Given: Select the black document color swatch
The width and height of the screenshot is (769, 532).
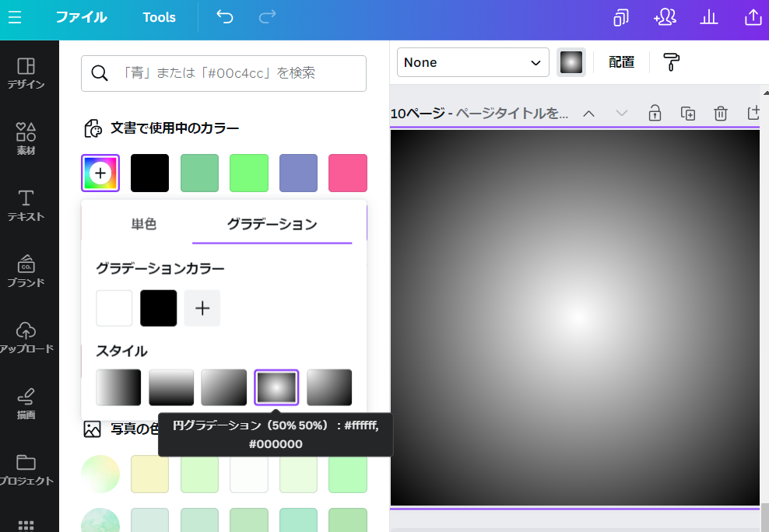Looking at the screenshot, I should [149, 173].
